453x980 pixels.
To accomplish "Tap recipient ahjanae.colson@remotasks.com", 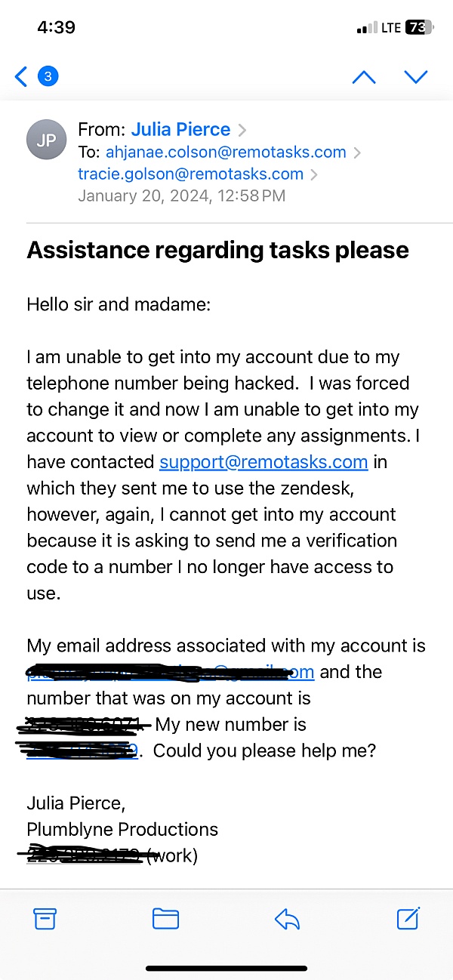I will pos(226,152).
